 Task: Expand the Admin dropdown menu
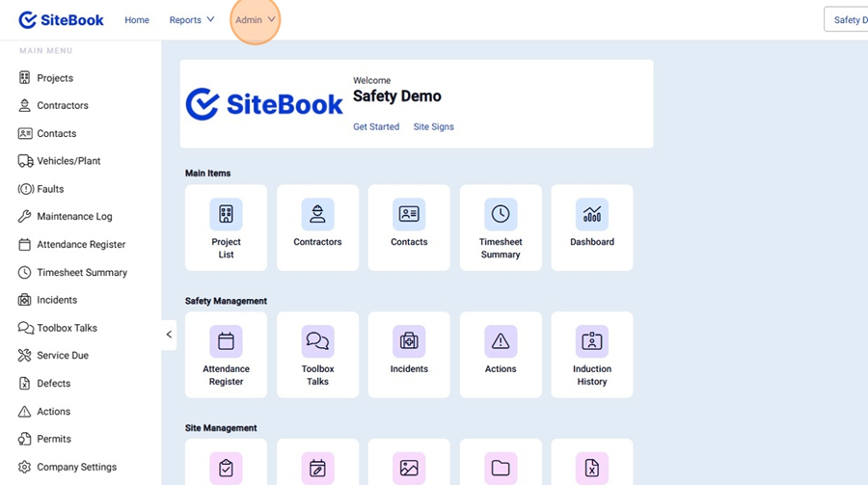tap(256, 20)
